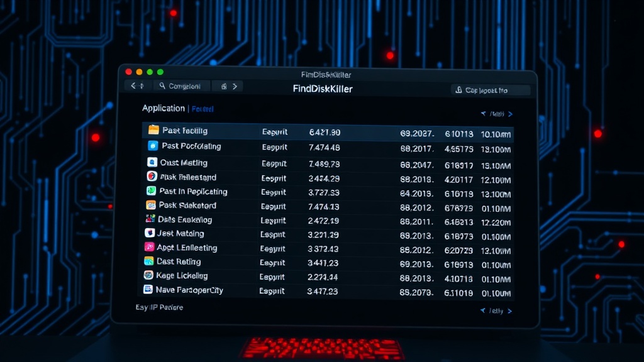This screenshot has width=644, height=362.
Task: Click the icon in the top-right toolbar button
Action: pos(458,89)
